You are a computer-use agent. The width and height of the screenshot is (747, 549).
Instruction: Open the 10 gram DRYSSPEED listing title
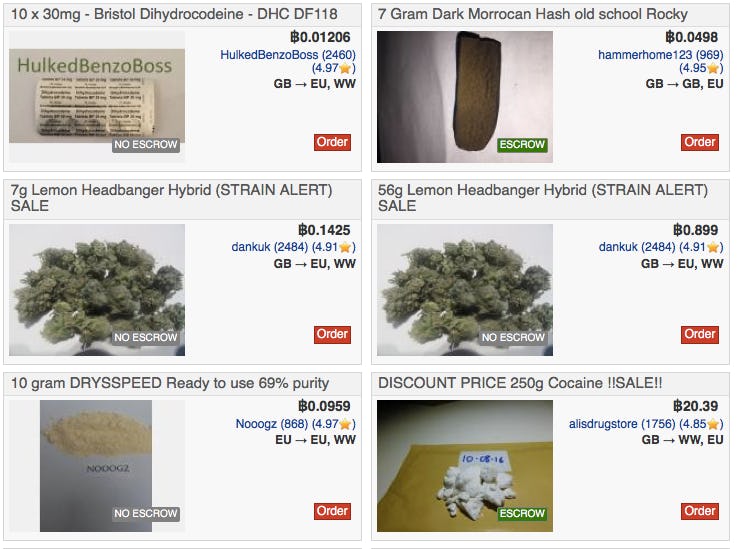tap(170, 383)
